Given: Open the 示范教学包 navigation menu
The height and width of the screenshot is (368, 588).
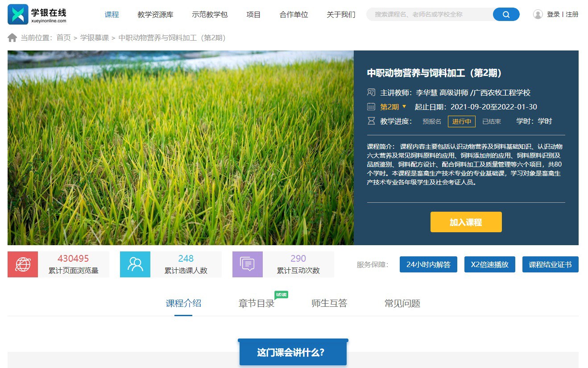Looking at the screenshot, I should tap(210, 14).
